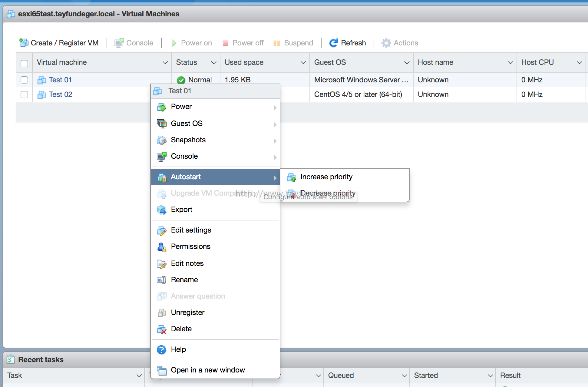Expand the Snapshots submenu arrow
Image resolution: width=588 pixels, height=387 pixels.
pyautogui.click(x=275, y=141)
